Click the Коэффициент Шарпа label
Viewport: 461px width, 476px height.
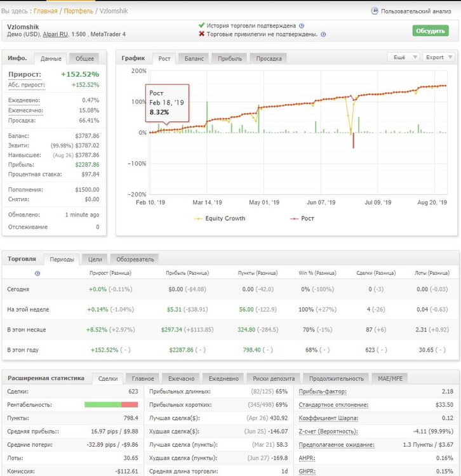click(328, 418)
